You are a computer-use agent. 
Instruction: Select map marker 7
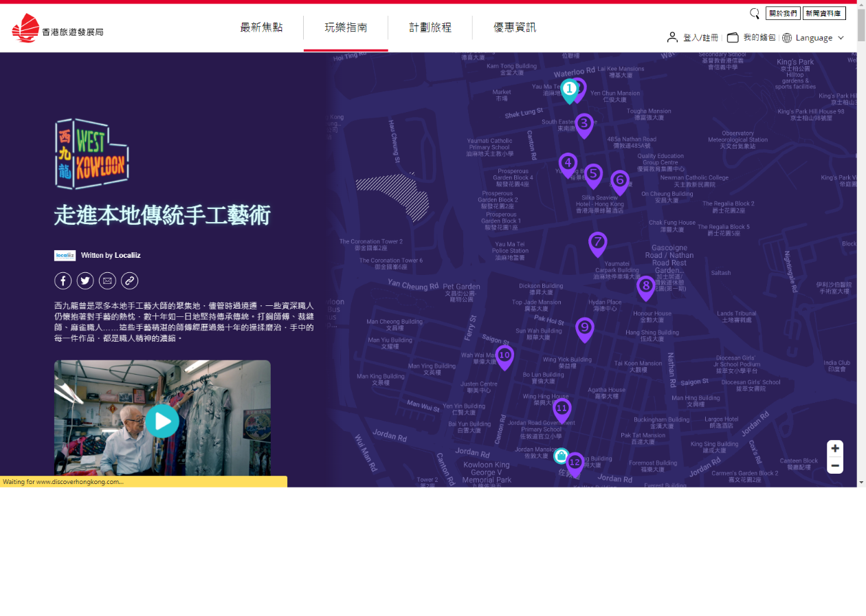coord(598,244)
